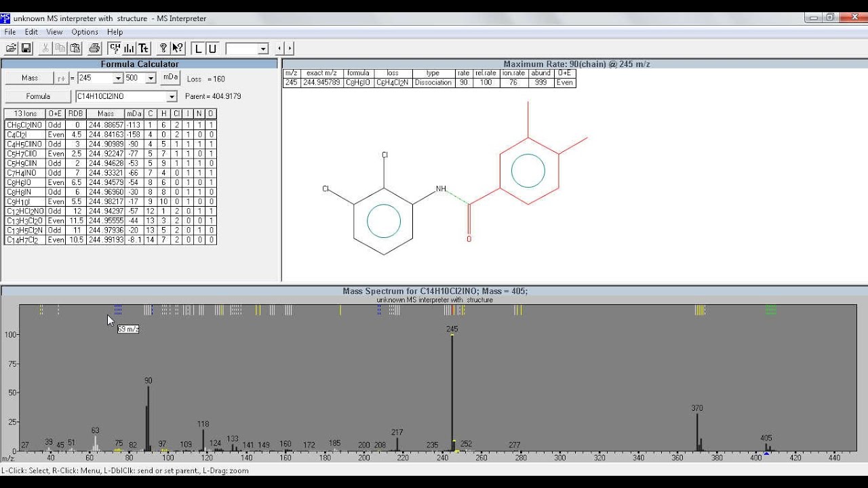868x488 pixels.
Task: Click the Print toolbar icon
Action: point(94,48)
